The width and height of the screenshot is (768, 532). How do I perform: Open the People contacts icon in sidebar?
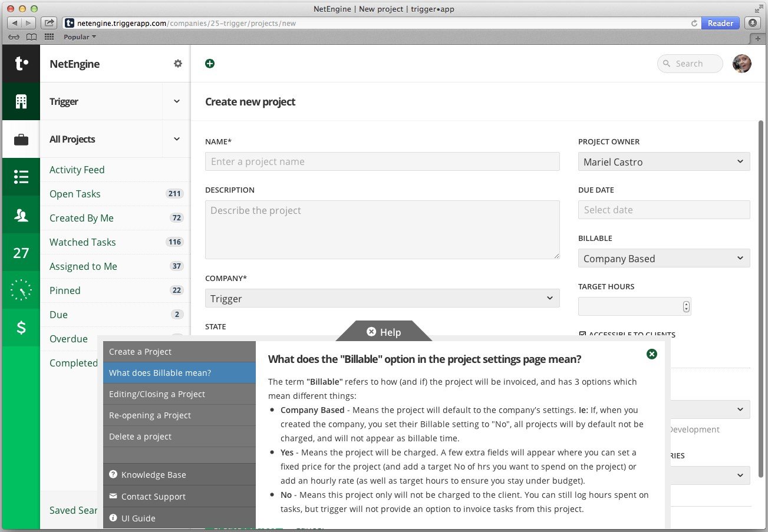pyautogui.click(x=21, y=215)
